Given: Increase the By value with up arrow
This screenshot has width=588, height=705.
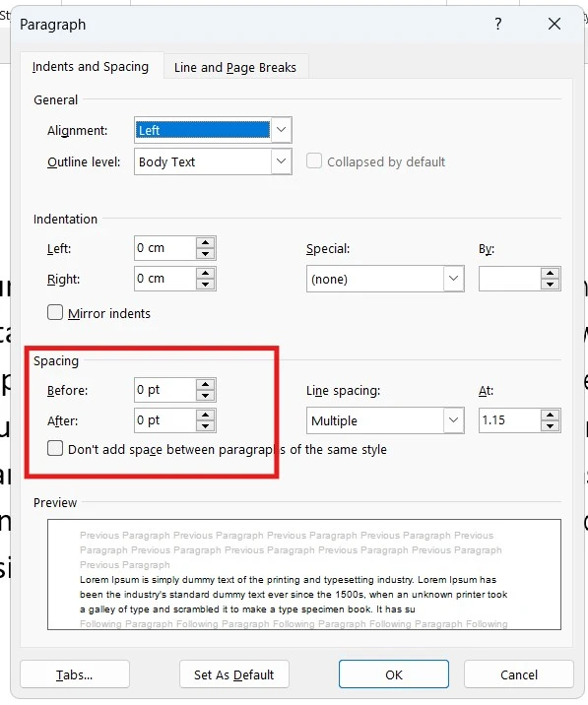Looking at the screenshot, I should 551,273.
